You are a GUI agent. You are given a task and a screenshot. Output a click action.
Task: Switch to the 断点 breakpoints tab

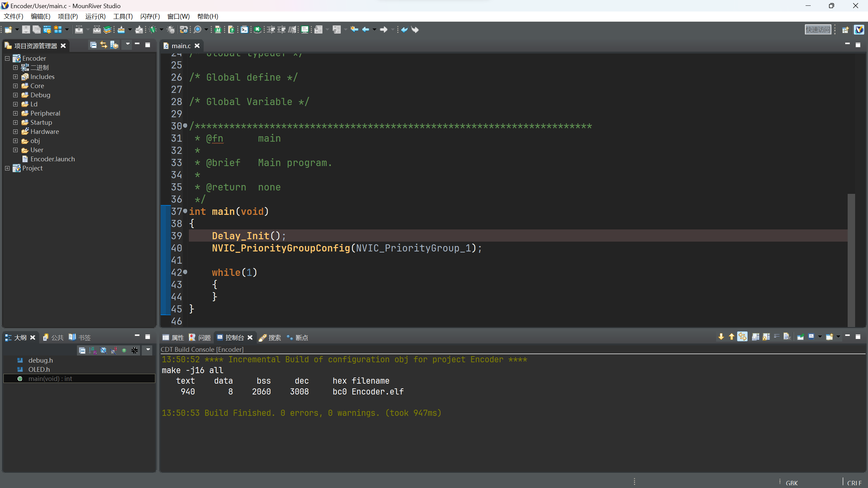tap(297, 338)
